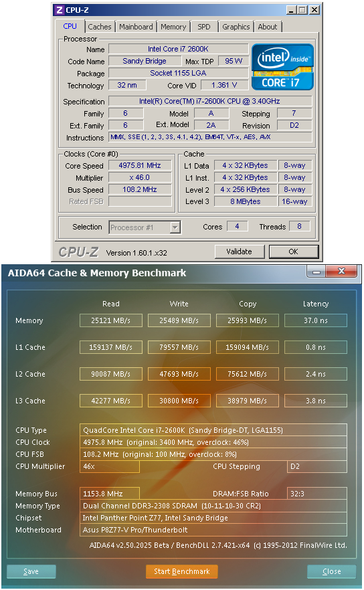Click the Max TDP value 95 W
This screenshot has height=590, width=364.
[234, 61]
